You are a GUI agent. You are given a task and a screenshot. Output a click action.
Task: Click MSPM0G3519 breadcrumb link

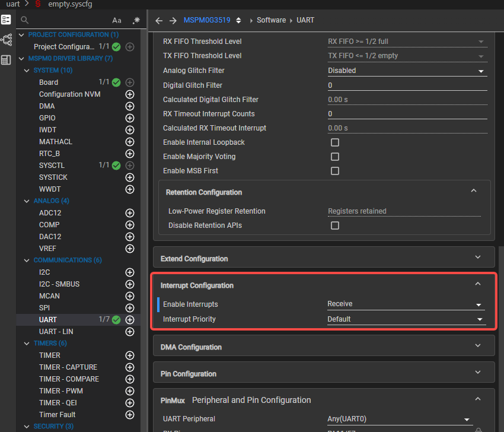click(207, 20)
